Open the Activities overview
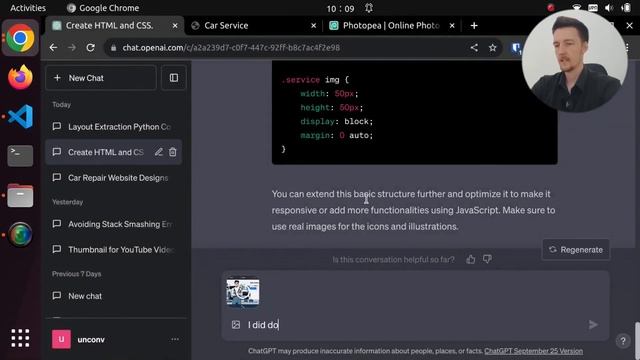This screenshot has height=360, width=640. 28,8
